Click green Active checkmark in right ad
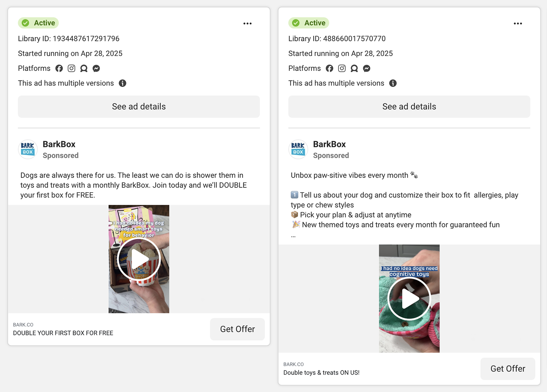The height and width of the screenshot is (392, 547). pyautogui.click(x=296, y=23)
